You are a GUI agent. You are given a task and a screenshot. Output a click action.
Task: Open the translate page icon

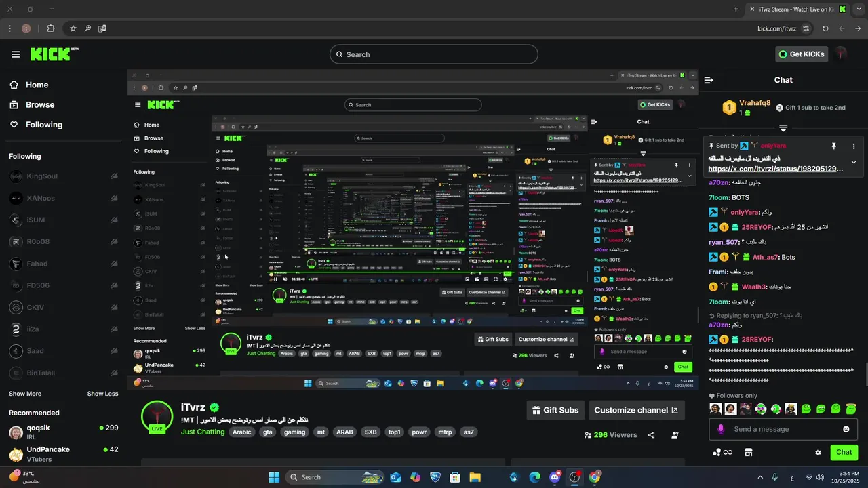102,28
